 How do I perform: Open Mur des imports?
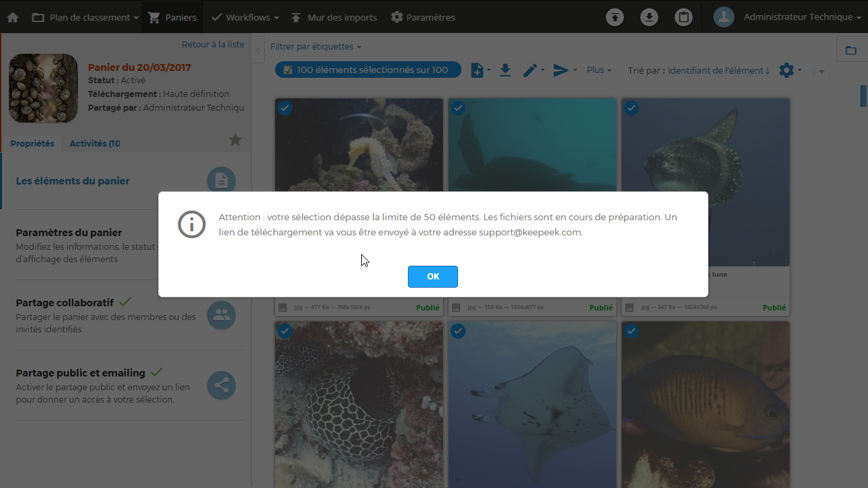pyautogui.click(x=334, y=17)
